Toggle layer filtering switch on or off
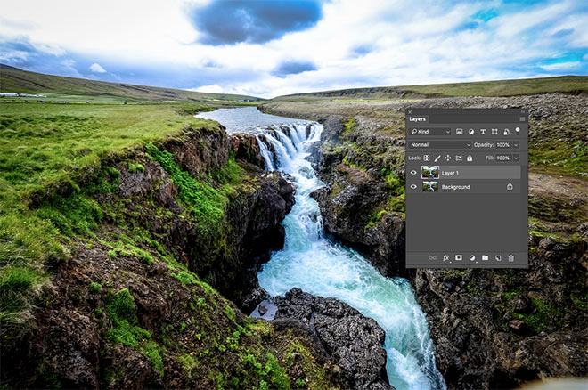588x390 pixels. [518, 131]
